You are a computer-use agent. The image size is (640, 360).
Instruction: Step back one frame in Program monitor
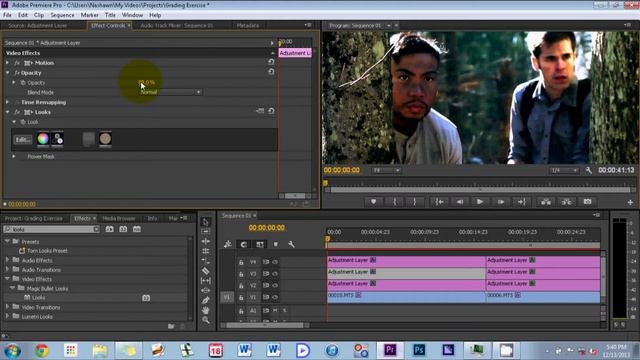pyautogui.click(x=460, y=202)
